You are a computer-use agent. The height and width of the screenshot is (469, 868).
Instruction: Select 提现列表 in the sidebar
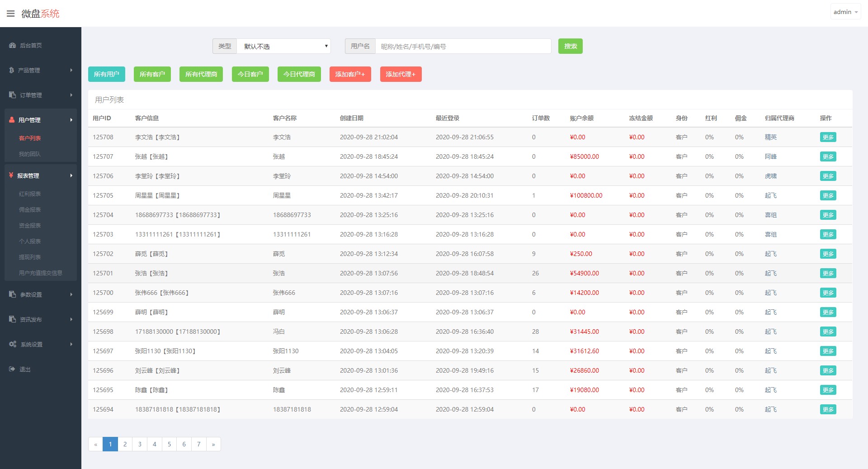[30, 257]
